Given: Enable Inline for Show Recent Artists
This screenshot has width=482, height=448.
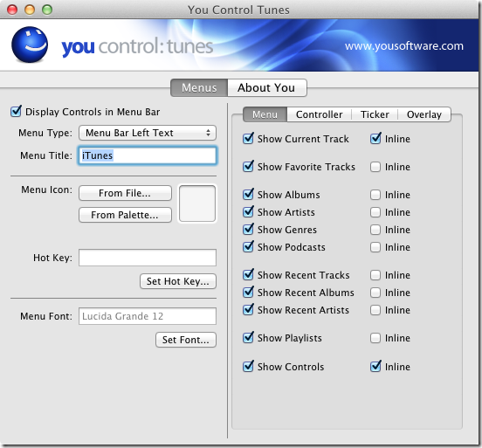Looking at the screenshot, I should pos(375,310).
